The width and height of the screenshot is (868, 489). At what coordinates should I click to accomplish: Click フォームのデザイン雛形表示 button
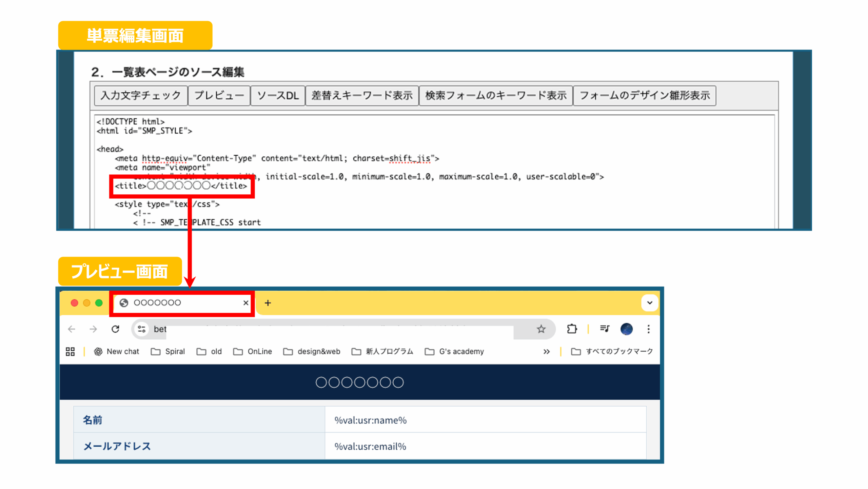click(x=645, y=96)
